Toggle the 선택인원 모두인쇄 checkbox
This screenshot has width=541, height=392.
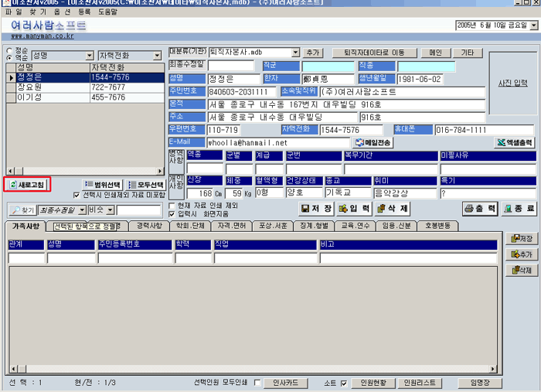click(257, 383)
